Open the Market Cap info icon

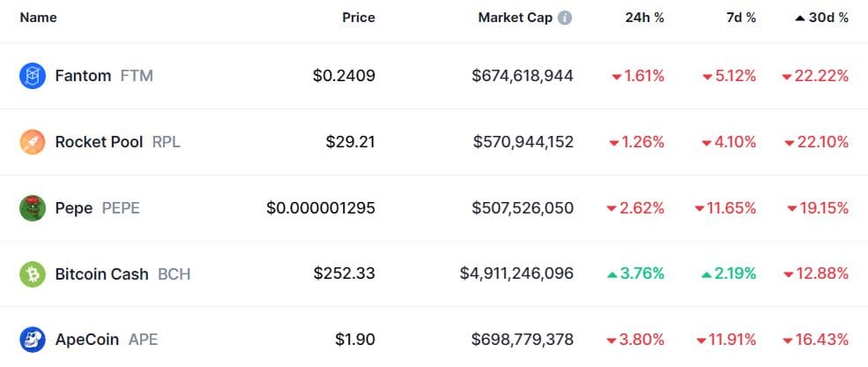click(x=565, y=18)
